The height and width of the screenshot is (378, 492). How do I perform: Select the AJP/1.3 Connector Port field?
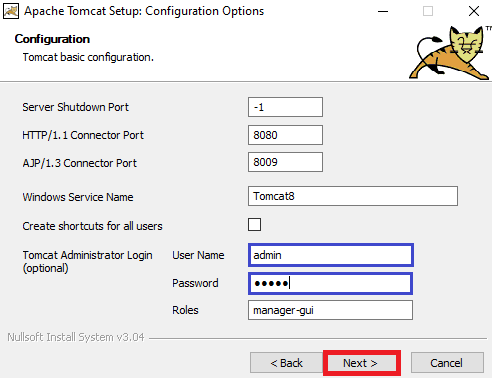285,162
